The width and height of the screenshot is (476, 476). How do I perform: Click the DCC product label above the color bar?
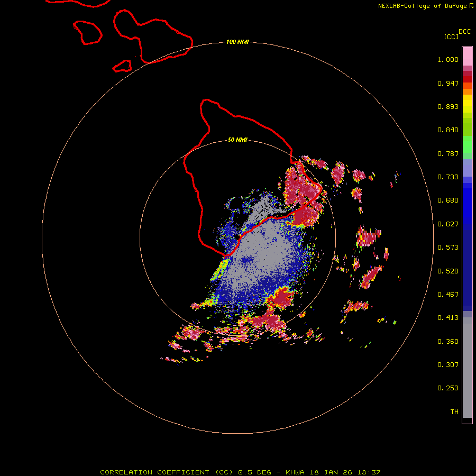[465, 32]
